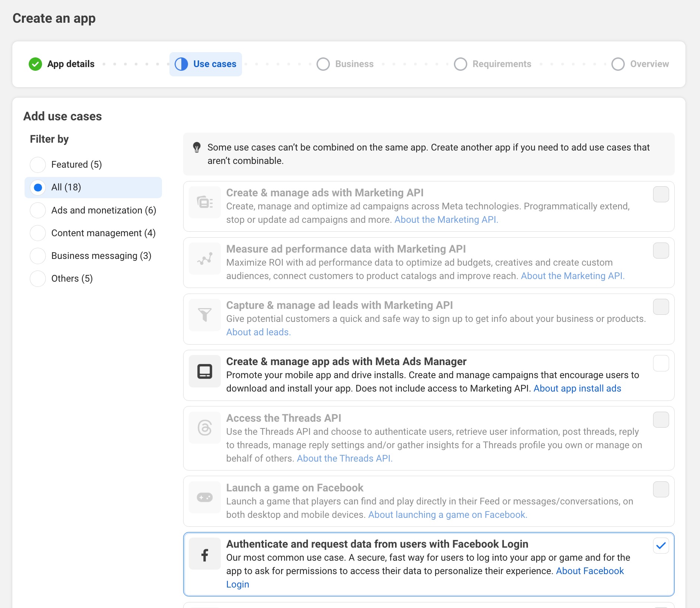The image size is (700, 608).
Task: Select Content management (4) filter
Action: (38, 233)
